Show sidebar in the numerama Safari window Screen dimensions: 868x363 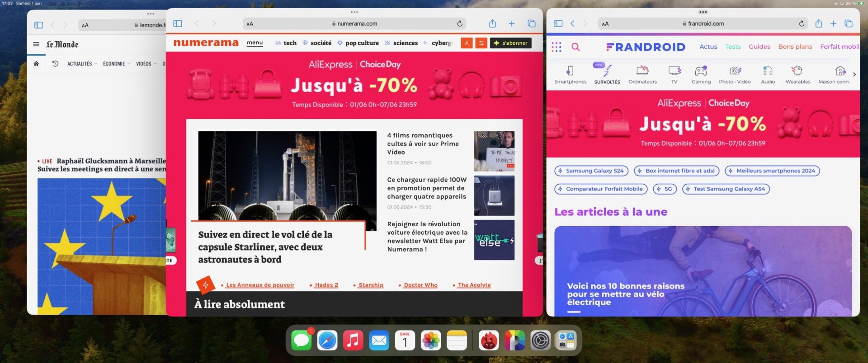coord(178,23)
